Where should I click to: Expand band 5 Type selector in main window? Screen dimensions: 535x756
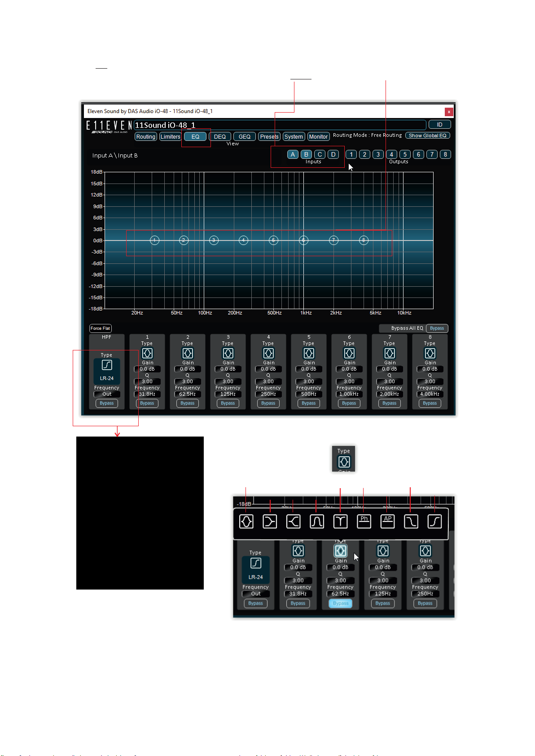(309, 353)
